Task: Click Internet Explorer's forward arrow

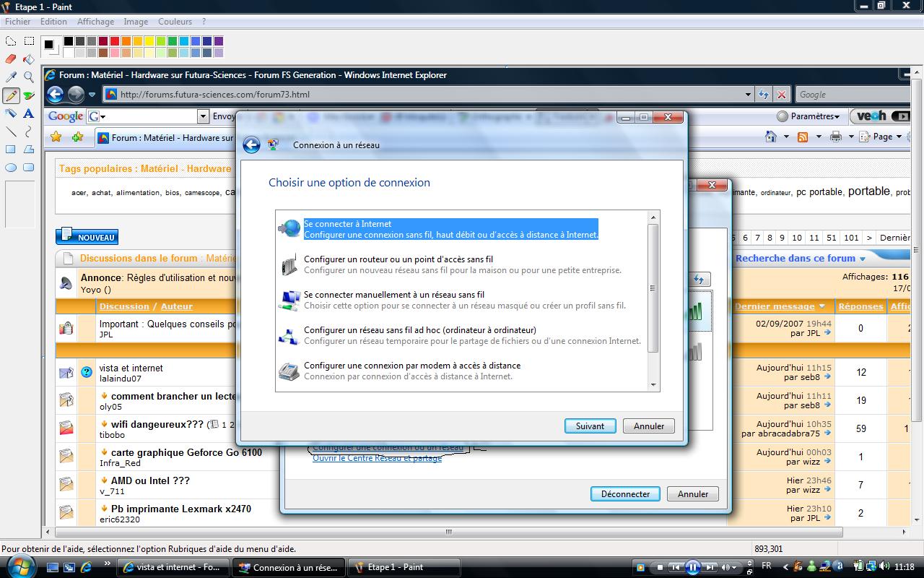Action: [76, 94]
